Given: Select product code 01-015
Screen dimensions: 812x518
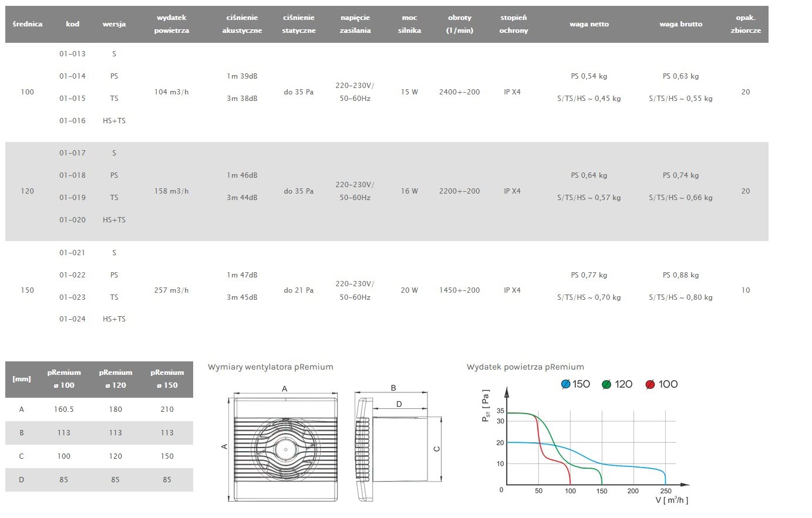Looking at the screenshot, I should (72, 99).
